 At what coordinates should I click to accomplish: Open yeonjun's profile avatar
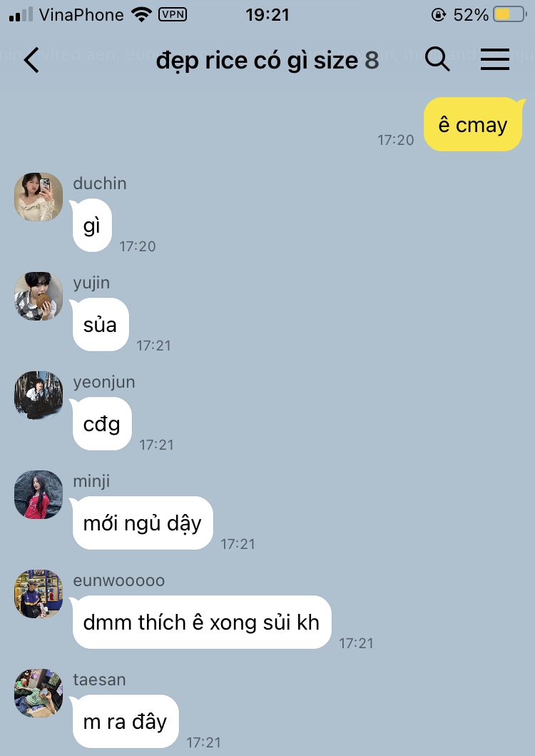coord(39,395)
